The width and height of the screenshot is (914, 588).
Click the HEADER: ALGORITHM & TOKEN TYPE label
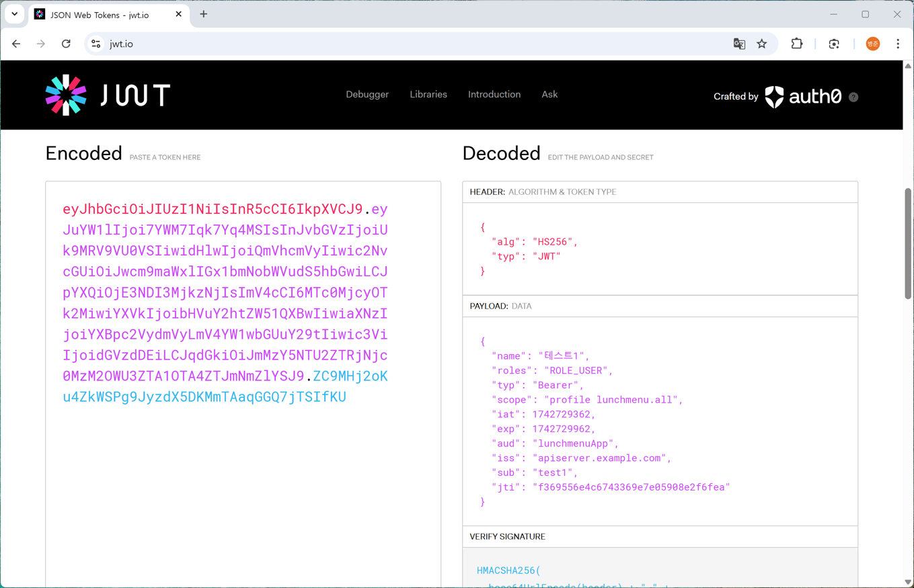click(543, 192)
